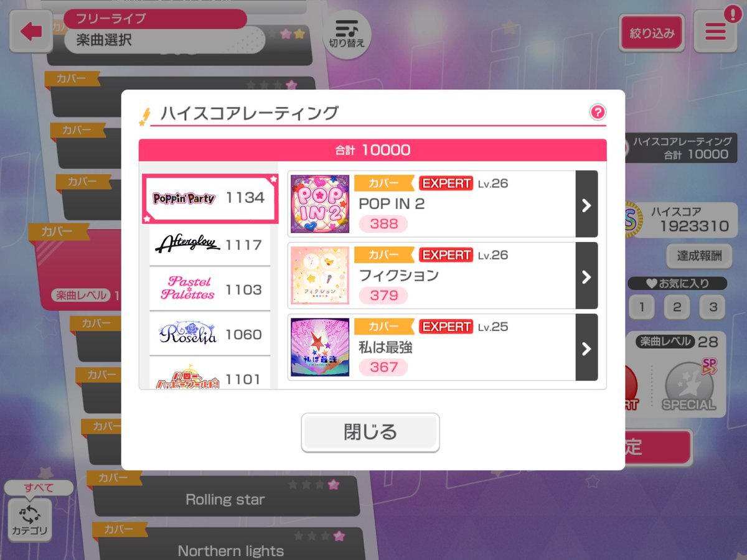This screenshot has height=560, width=747.
Task: Open the 私は最強 song jacket
Action: tap(320, 347)
